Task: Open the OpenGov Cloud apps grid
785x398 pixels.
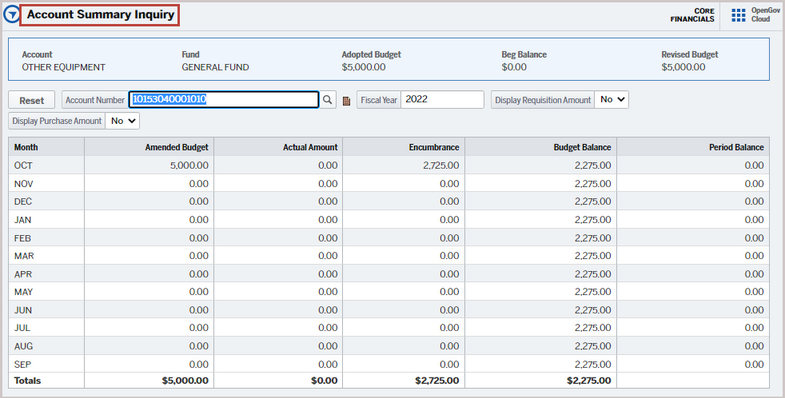Action: pyautogui.click(x=738, y=15)
